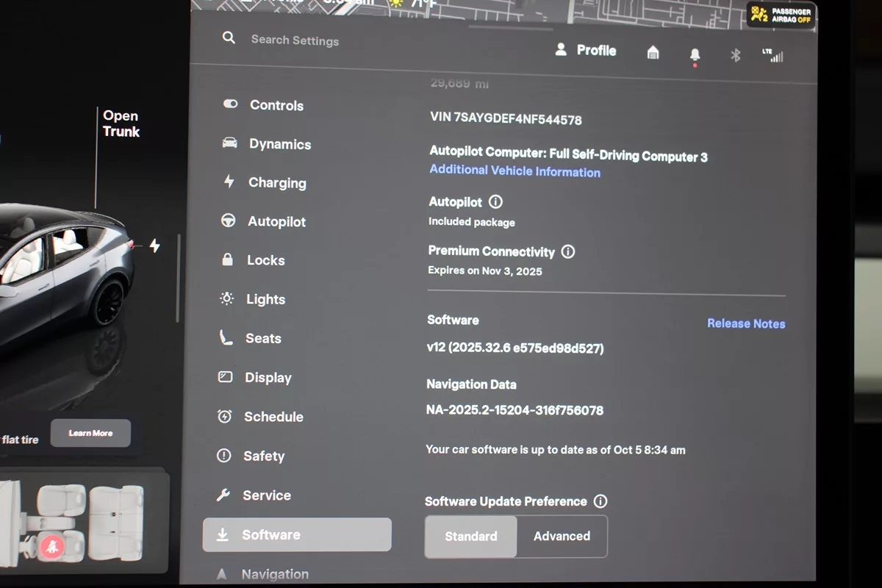Click Additional Vehicle Information link
Image resolution: width=882 pixels, height=588 pixels.
point(514,171)
